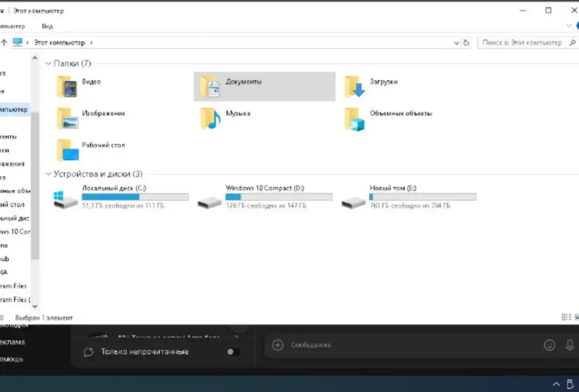Collapse the Папки (7) section
The width and height of the screenshot is (579, 392).
coord(49,64)
